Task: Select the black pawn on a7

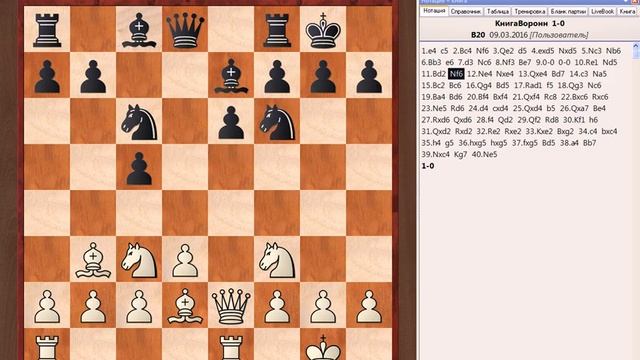Action: pyautogui.click(x=47, y=77)
